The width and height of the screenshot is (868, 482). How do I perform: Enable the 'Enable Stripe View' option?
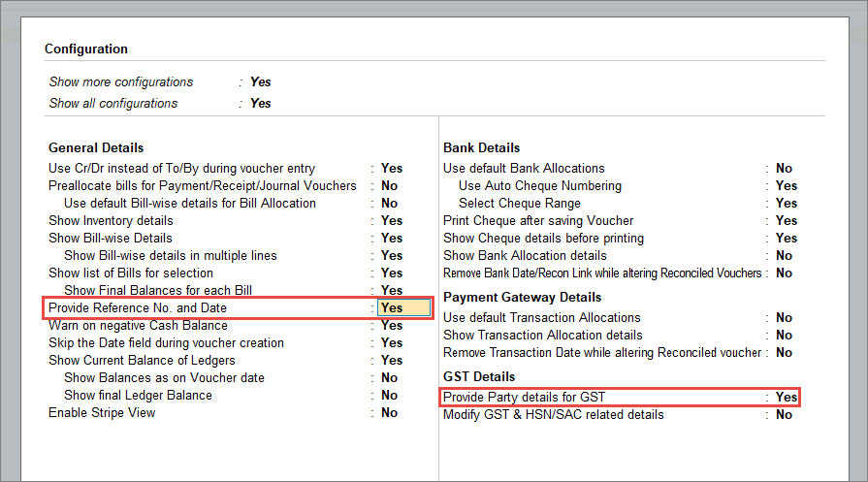[389, 413]
